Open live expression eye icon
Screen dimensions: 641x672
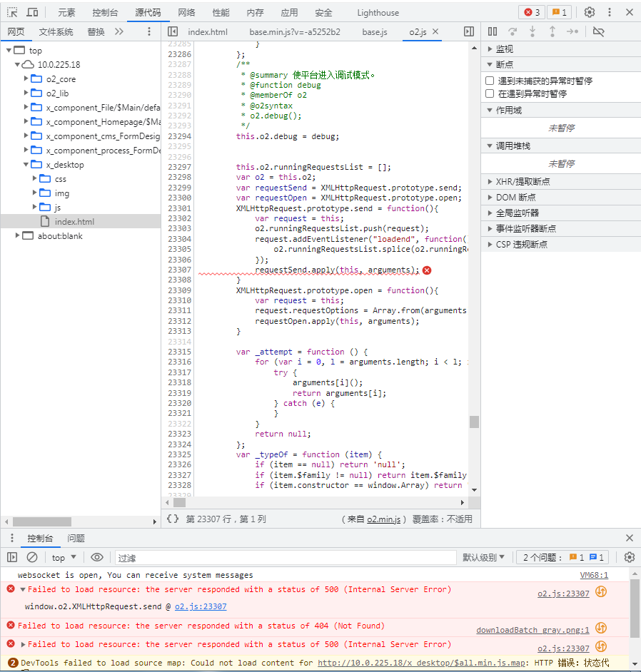97,557
